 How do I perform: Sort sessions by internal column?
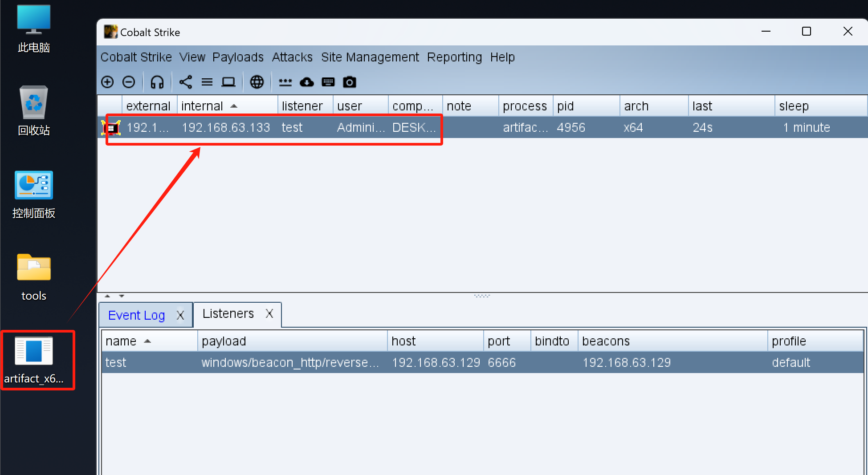[x=227, y=106]
